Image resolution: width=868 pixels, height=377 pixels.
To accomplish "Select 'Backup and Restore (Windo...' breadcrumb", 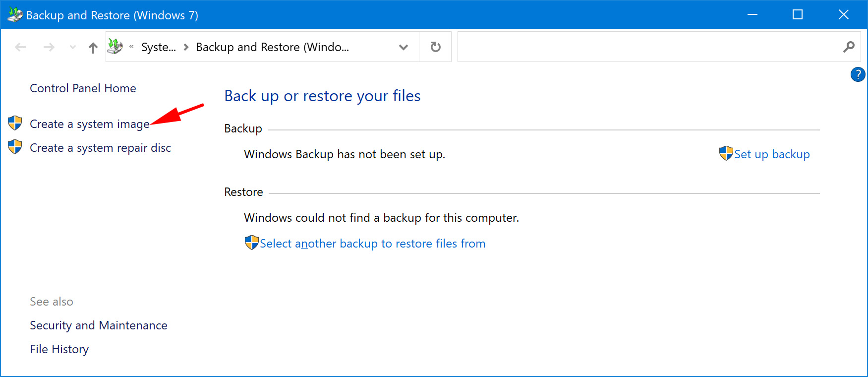I will pyautogui.click(x=272, y=47).
